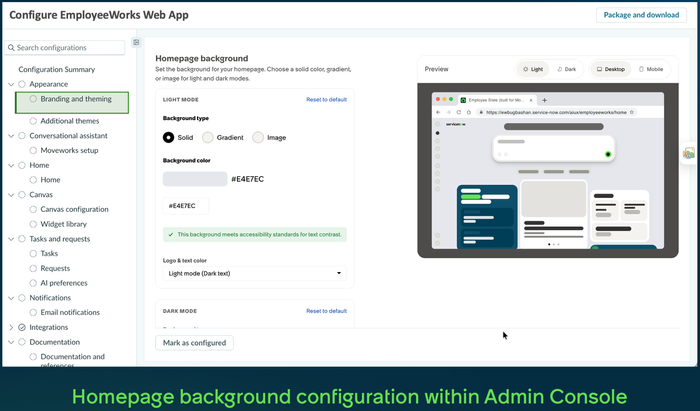Viewport: 700px width, 411px height.
Task: Click the background color swatch
Action: coord(195,179)
